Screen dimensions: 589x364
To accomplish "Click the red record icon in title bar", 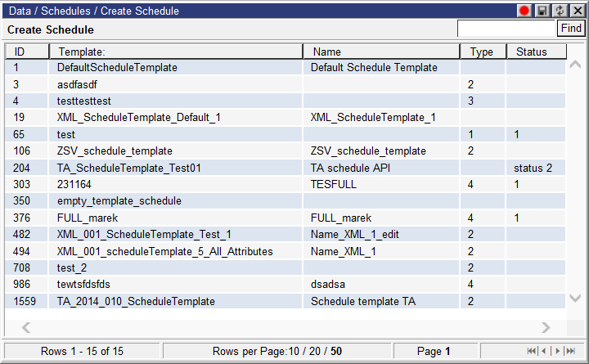I will [525, 11].
